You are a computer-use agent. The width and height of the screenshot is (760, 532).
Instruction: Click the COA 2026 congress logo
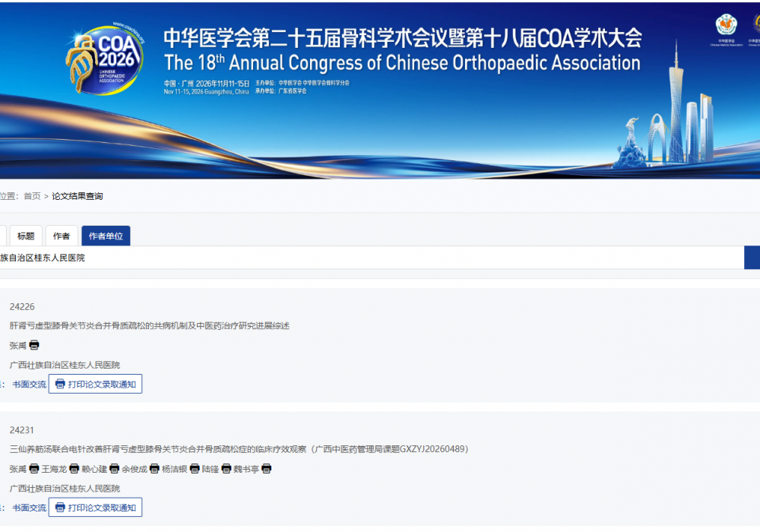(x=105, y=59)
